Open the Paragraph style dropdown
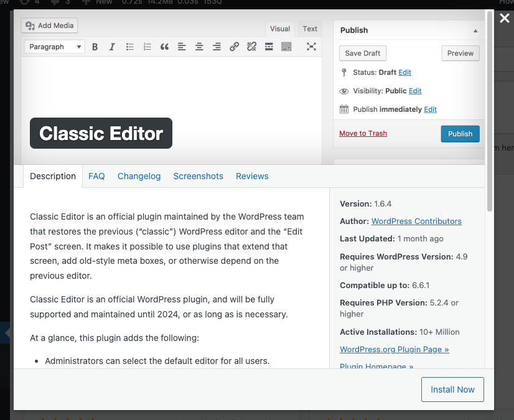The width and height of the screenshot is (514, 420). point(54,47)
